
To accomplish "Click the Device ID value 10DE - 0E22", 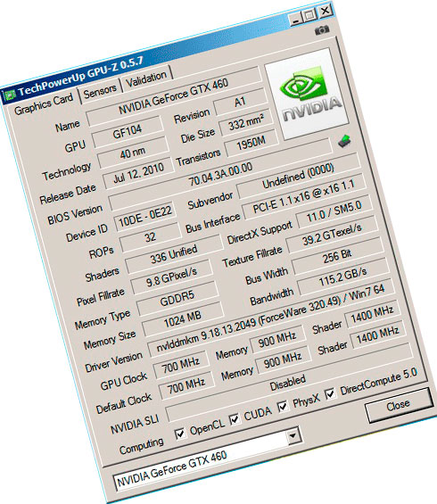I will pos(145,217).
